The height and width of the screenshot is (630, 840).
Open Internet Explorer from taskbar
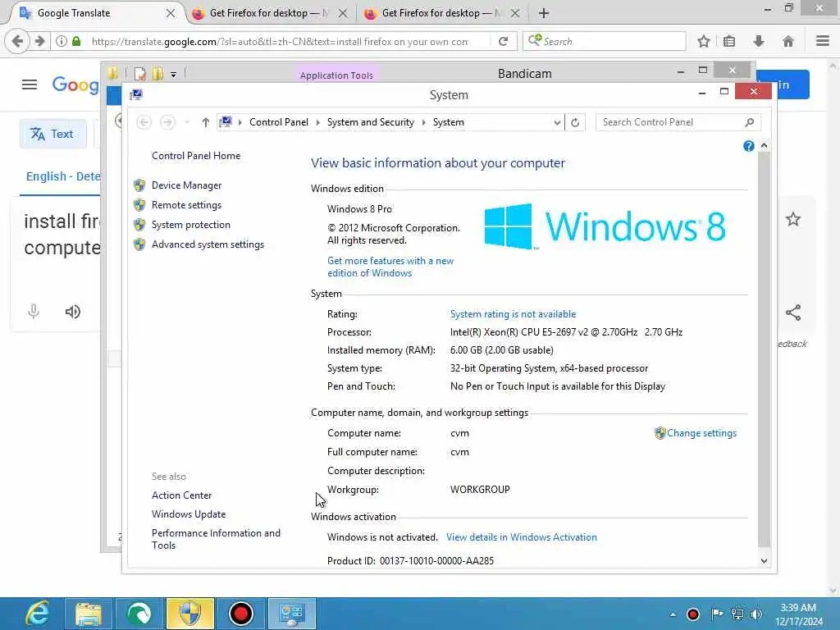tap(38, 614)
